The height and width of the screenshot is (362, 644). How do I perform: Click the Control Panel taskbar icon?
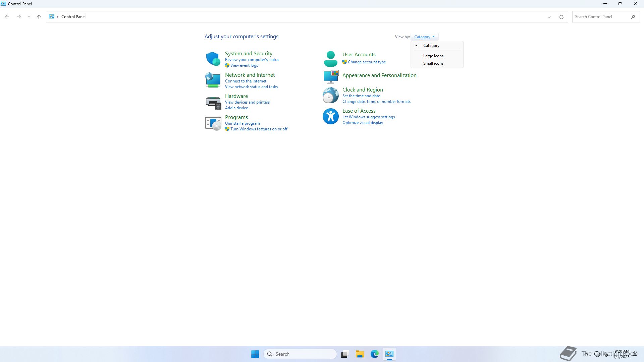[x=389, y=354]
